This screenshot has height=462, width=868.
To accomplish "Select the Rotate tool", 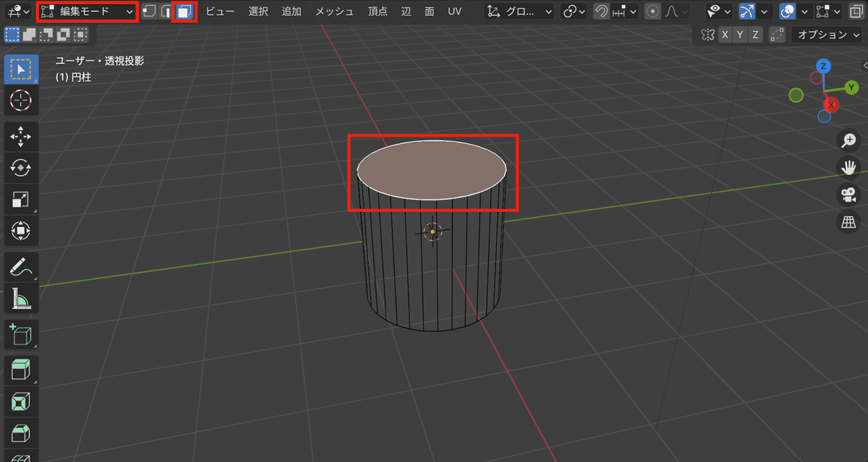I will point(20,168).
